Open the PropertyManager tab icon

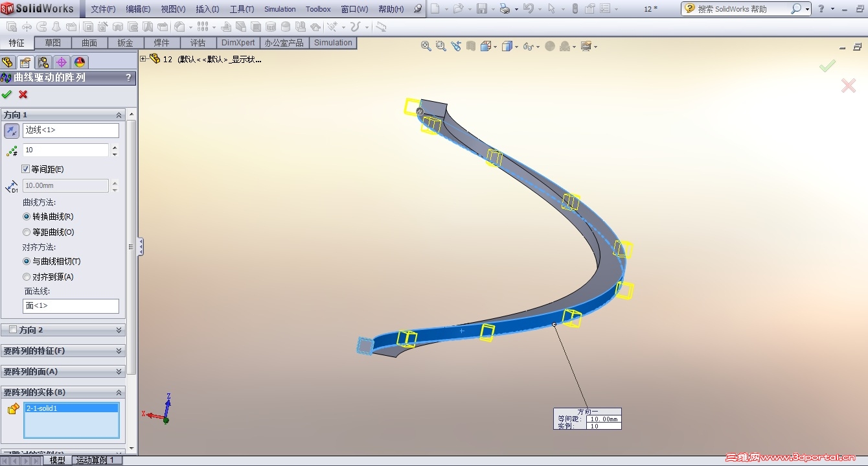coord(25,62)
